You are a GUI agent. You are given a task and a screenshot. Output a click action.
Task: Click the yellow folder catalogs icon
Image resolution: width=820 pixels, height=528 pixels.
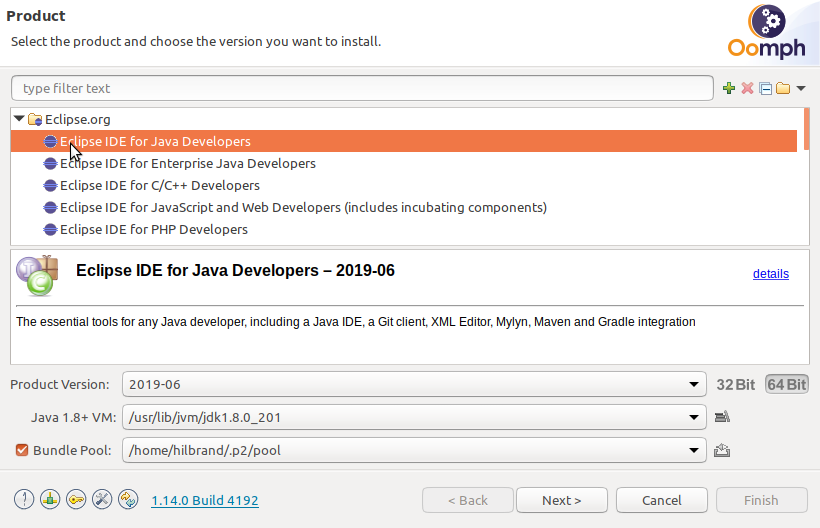[x=783, y=89]
